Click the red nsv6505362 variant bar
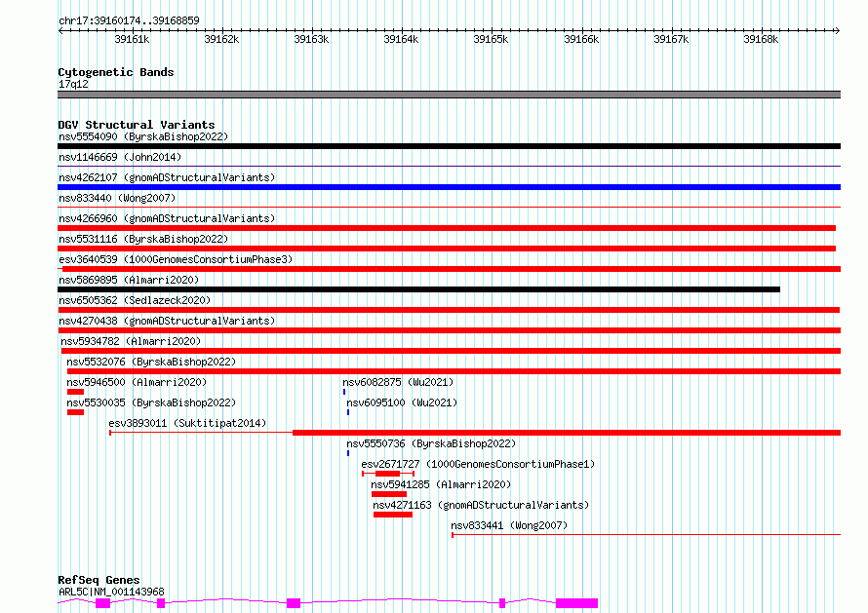Screen dimensions: 868x613 click(x=449, y=310)
